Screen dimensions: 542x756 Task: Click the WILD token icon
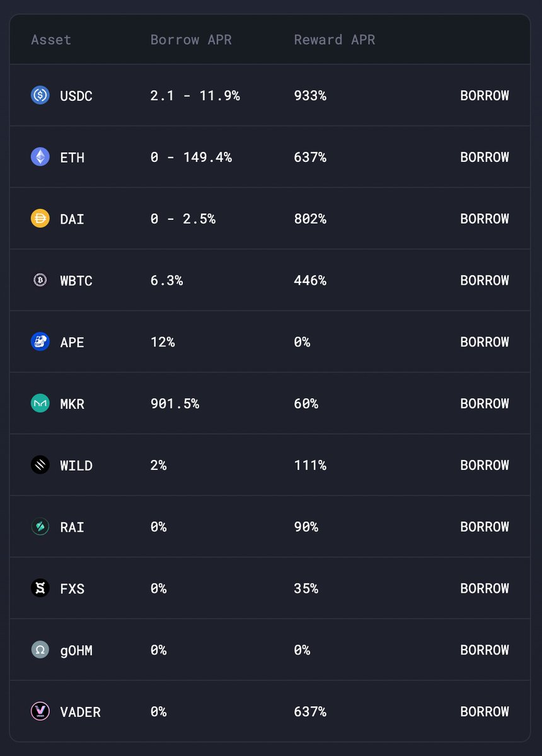click(x=40, y=465)
